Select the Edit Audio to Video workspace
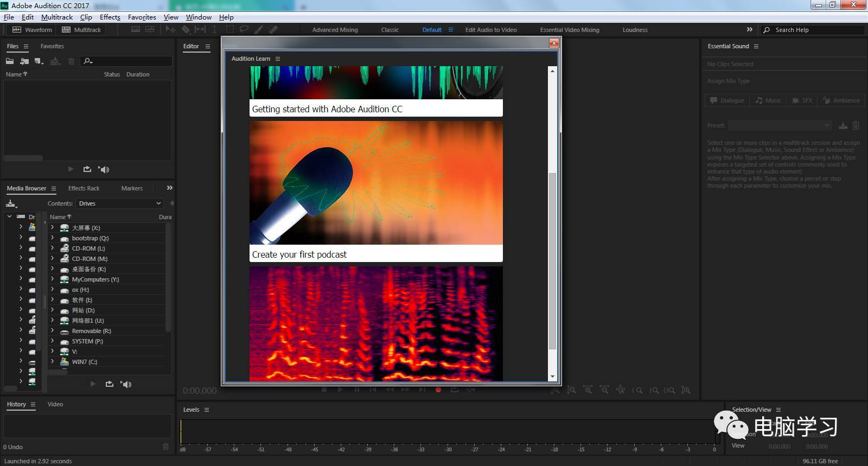The image size is (868, 466). (x=491, y=30)
